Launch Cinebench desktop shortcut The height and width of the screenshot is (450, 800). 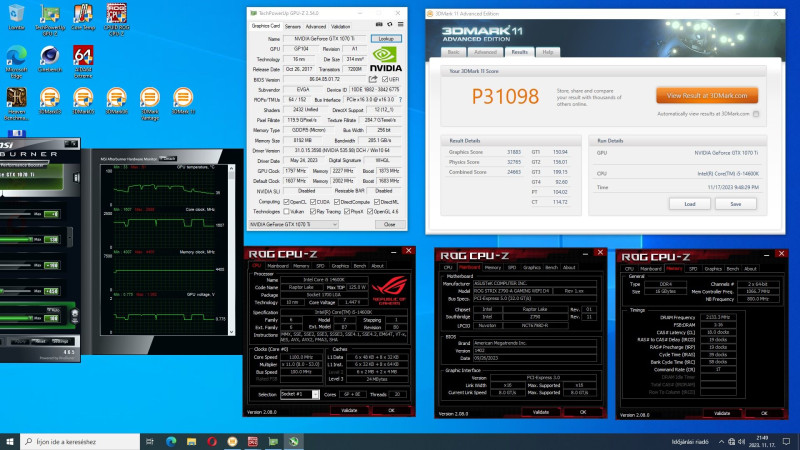click(x=49, y=59)
